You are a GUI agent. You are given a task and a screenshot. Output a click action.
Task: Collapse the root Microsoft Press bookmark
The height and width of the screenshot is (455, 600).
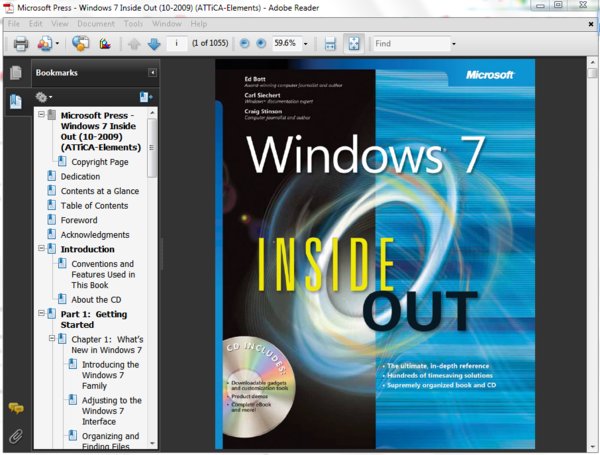pyautogui.click(x=41, y=114)
